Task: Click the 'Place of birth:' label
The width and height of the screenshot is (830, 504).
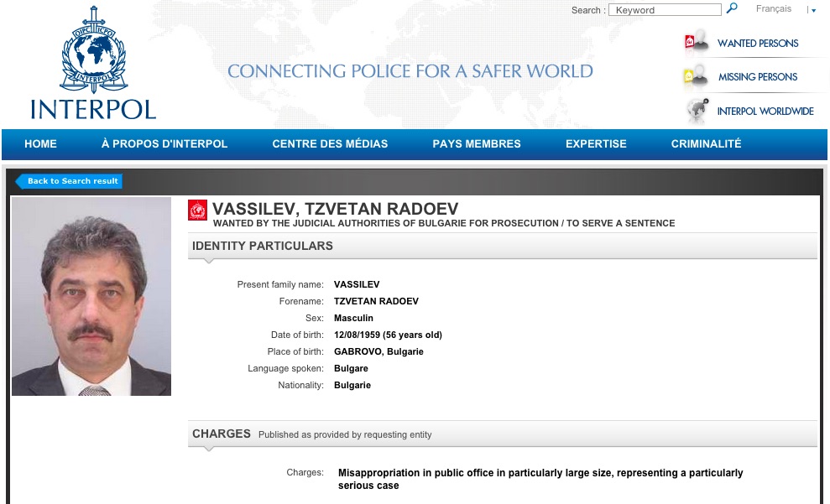Action: point(295,351)
